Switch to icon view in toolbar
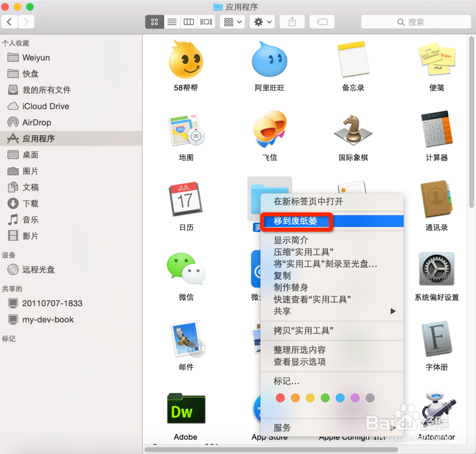 coord(155,22)
